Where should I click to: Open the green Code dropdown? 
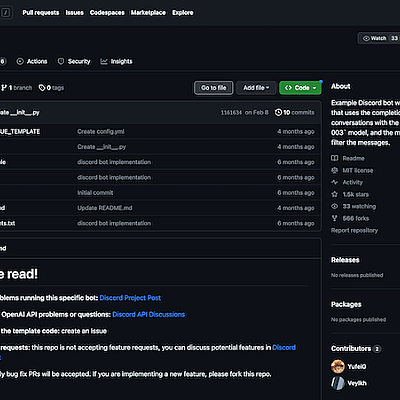pyautogui.click(x=300, y=88)
